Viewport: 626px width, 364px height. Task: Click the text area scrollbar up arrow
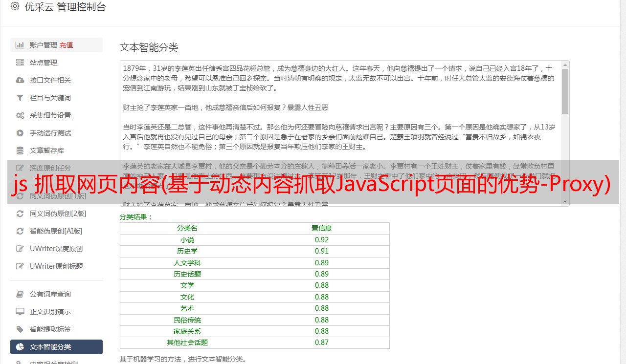click(x=565, y=65)
